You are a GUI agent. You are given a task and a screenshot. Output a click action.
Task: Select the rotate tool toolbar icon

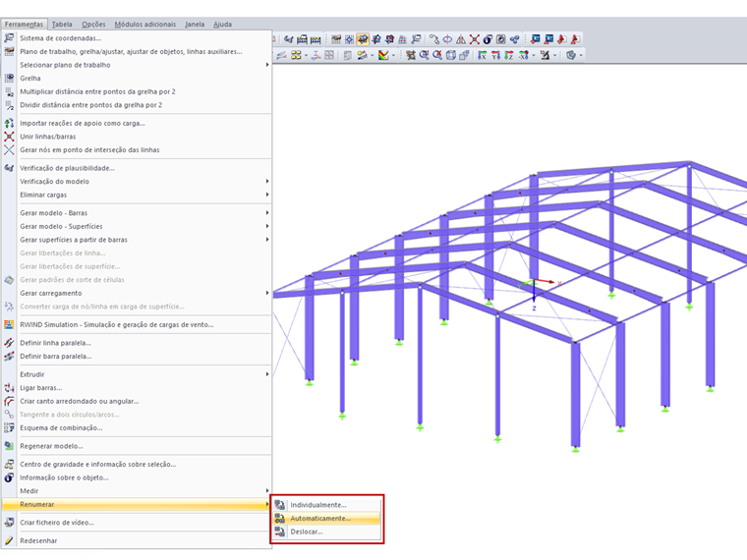tap(448, 39)
